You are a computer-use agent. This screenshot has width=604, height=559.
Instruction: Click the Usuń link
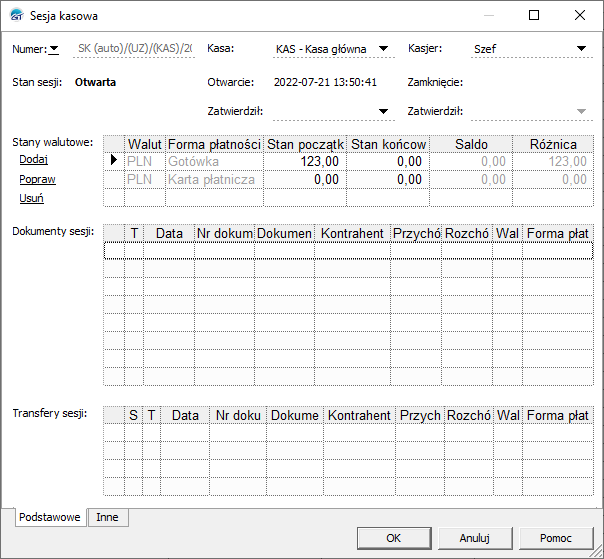31,198
